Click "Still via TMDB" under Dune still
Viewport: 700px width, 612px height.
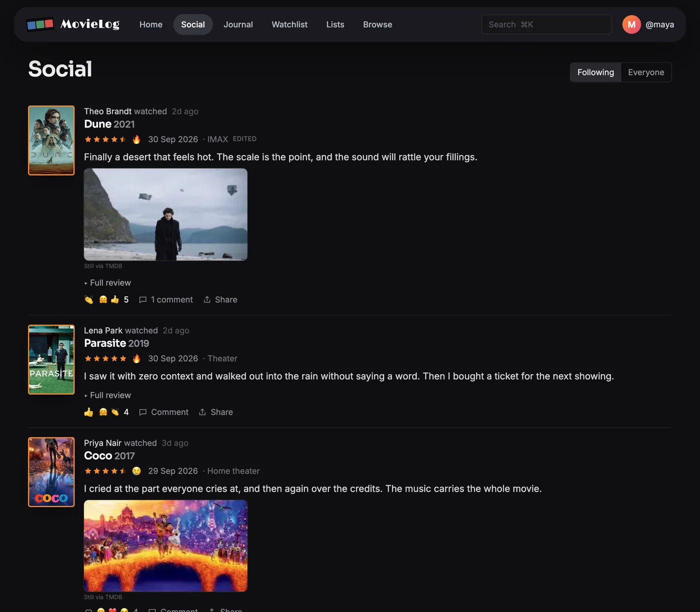click(103, 266)
